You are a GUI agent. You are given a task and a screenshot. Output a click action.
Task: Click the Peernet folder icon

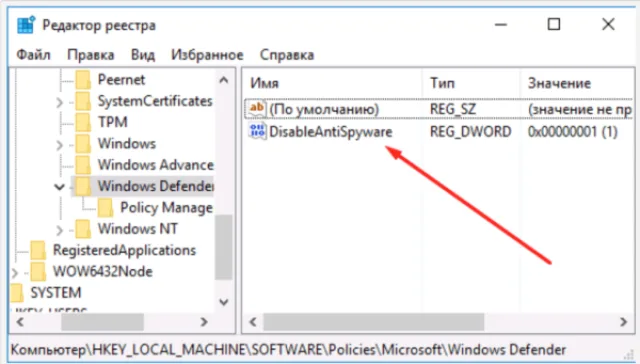(x=83, y=80)
